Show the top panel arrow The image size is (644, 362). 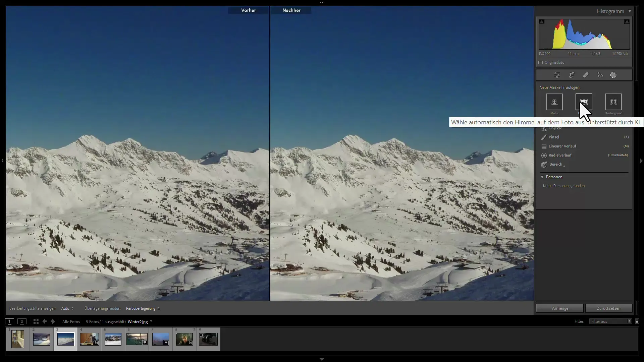[x=322, y=2]
